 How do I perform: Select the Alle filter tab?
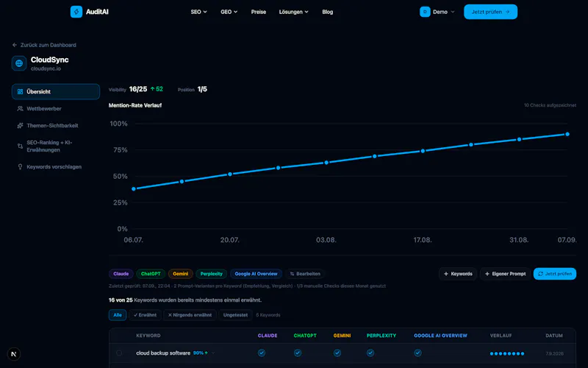pyautogui.click(x=118, y=315)
